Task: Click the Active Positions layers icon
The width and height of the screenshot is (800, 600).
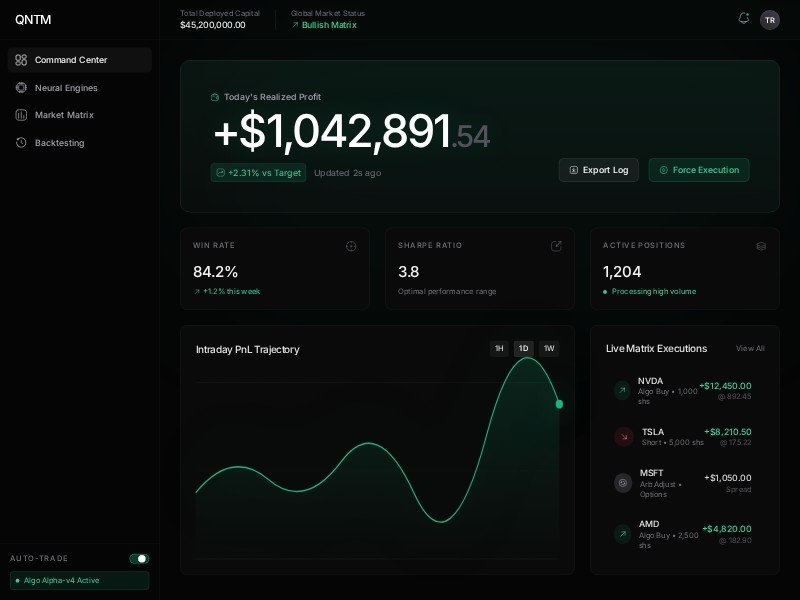Action: pyautogui.click(x=761, y=246)
